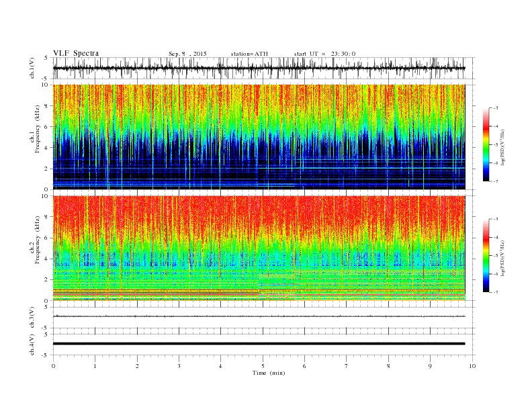The width and height of the screenshot is (532, 411).
Task: Click the date 'Sep. 8, 2015'
Action: [x=187, y=54]
